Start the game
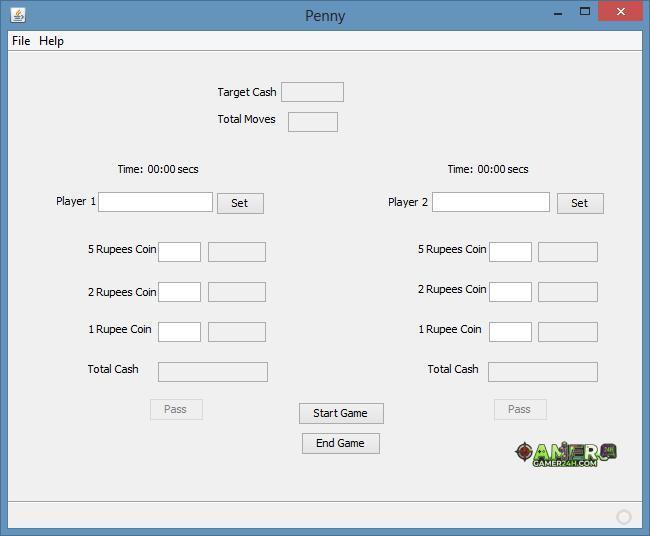 pos(341,413)
